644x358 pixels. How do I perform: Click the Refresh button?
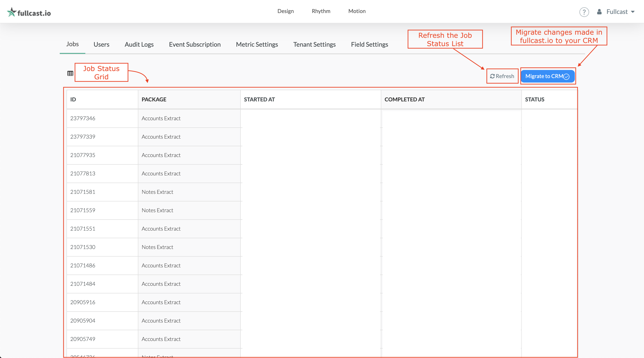click(x=502, y=76)
